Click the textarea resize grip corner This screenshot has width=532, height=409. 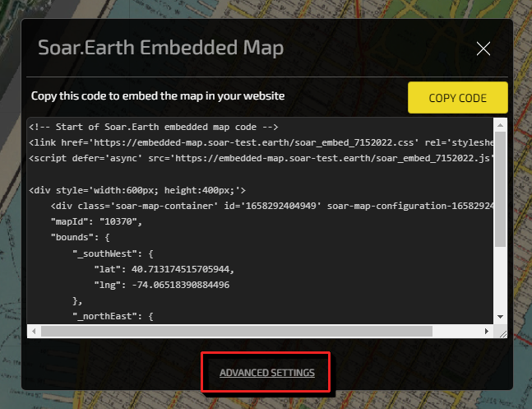pyautogui.click(x=503, y=334)
